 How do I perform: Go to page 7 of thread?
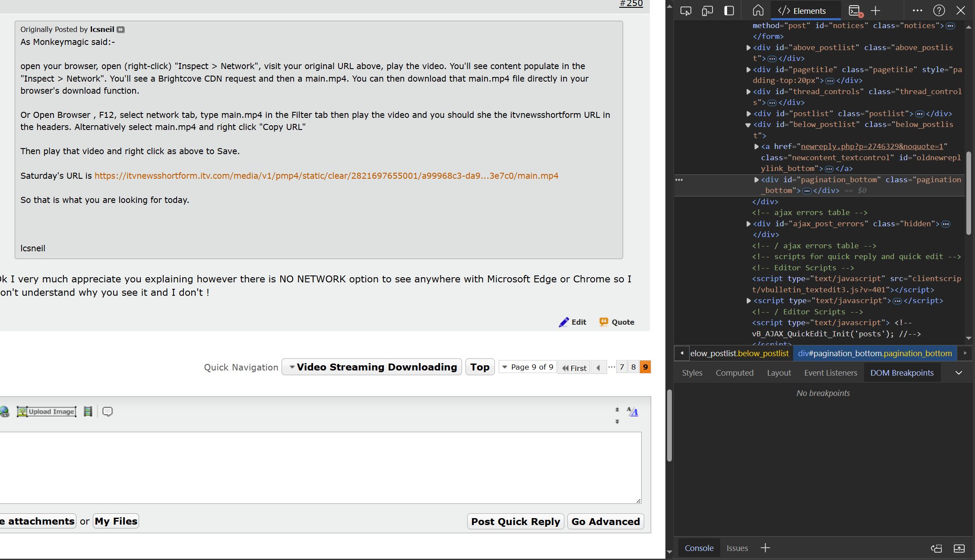(x=622, y=367)
